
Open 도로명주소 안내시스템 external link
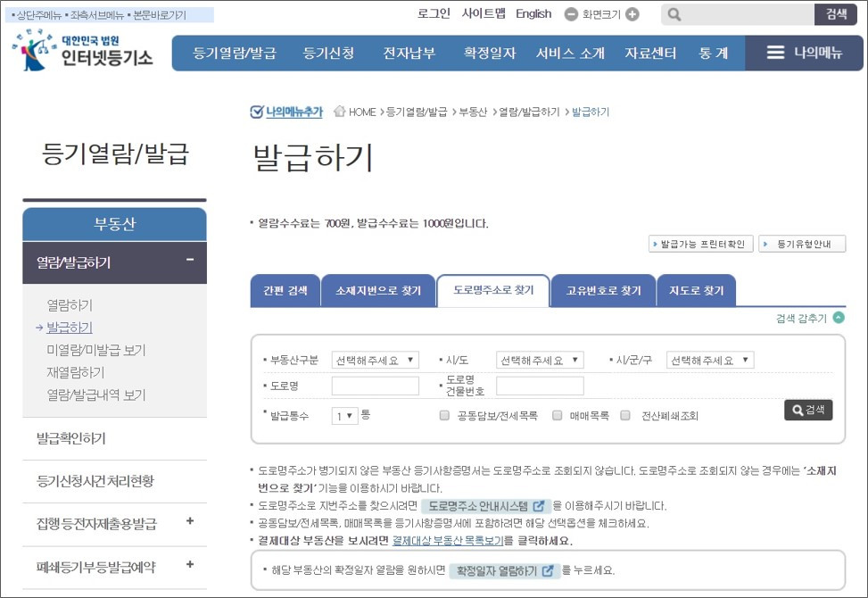click(x=485, y=505)
